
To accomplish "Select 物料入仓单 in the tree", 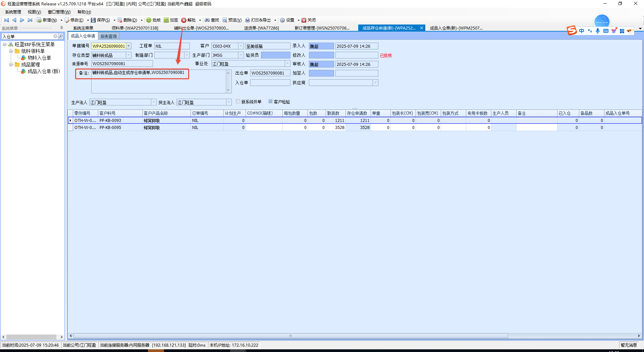I will click(x=39, y=58).
